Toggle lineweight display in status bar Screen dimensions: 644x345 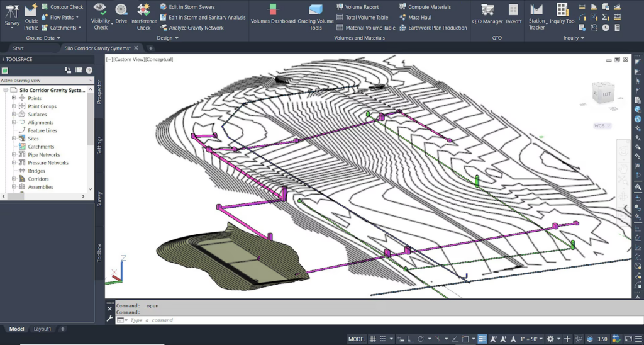pos(482,339)
